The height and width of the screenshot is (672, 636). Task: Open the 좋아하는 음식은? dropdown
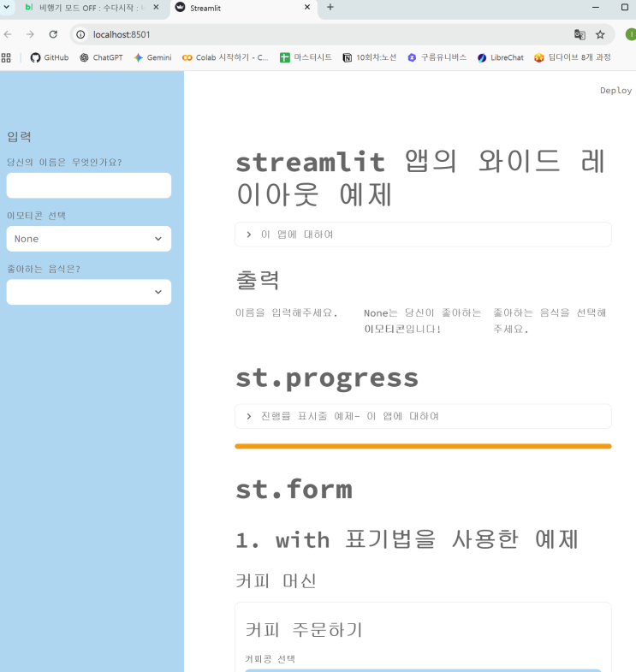(89, 292)
